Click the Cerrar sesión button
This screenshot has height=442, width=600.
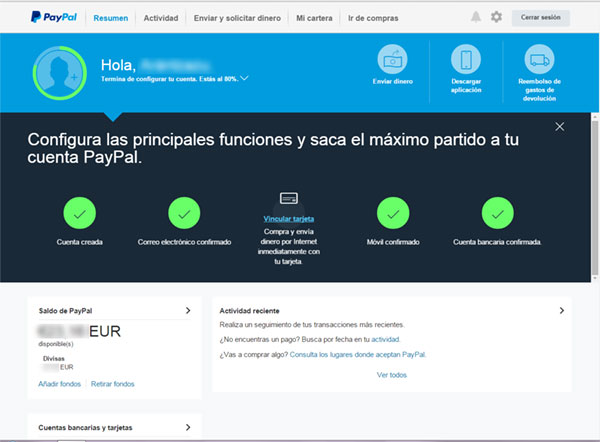(x=541, y=18)
